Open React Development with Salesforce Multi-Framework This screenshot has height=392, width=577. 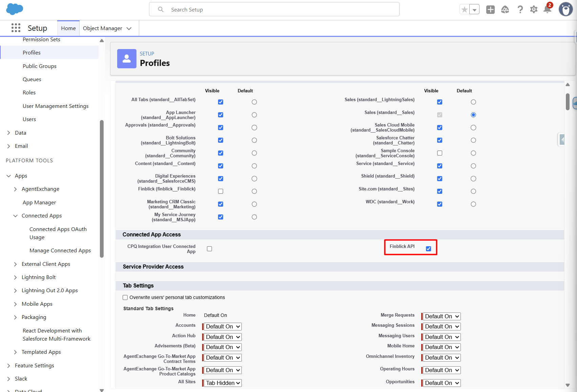tap(57, 335)
